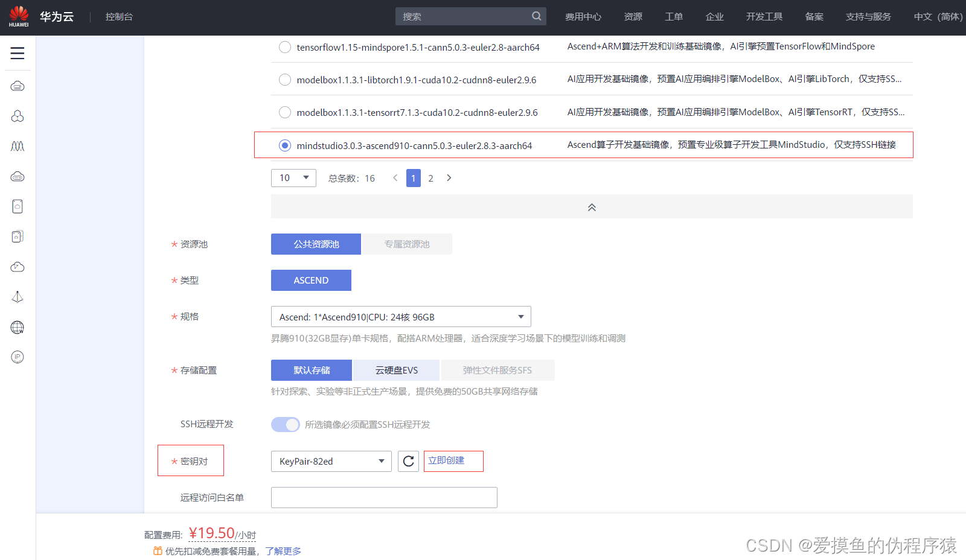The image size is (966, 560).
Task: Click the red document sidebar icon
Action: (18, 206)
